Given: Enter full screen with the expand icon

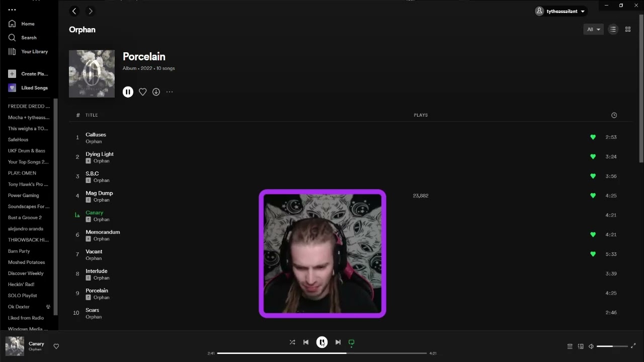Looking at the screenshot, I should pyautogui.click(x=633, y=346).
